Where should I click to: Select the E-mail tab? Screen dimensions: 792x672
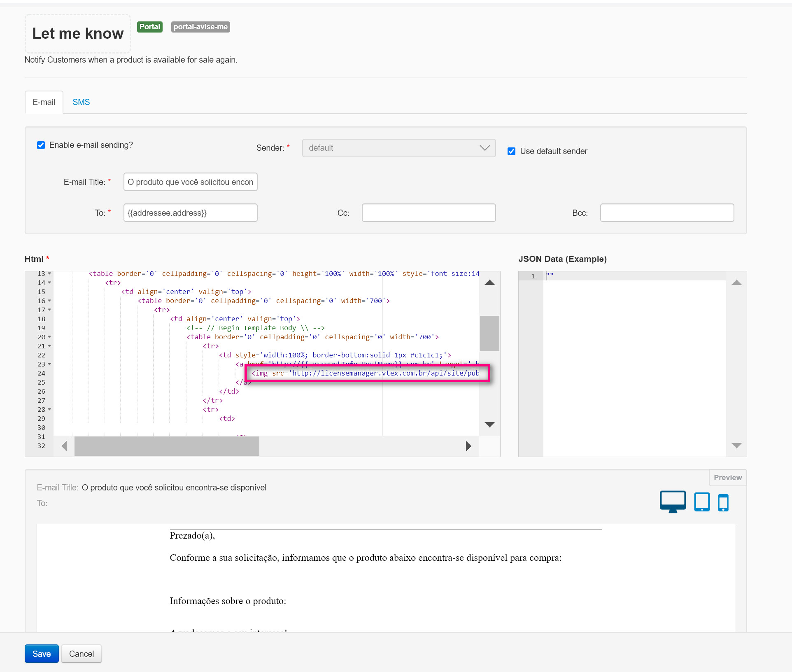pyautogui.click(x=44, y=102)
